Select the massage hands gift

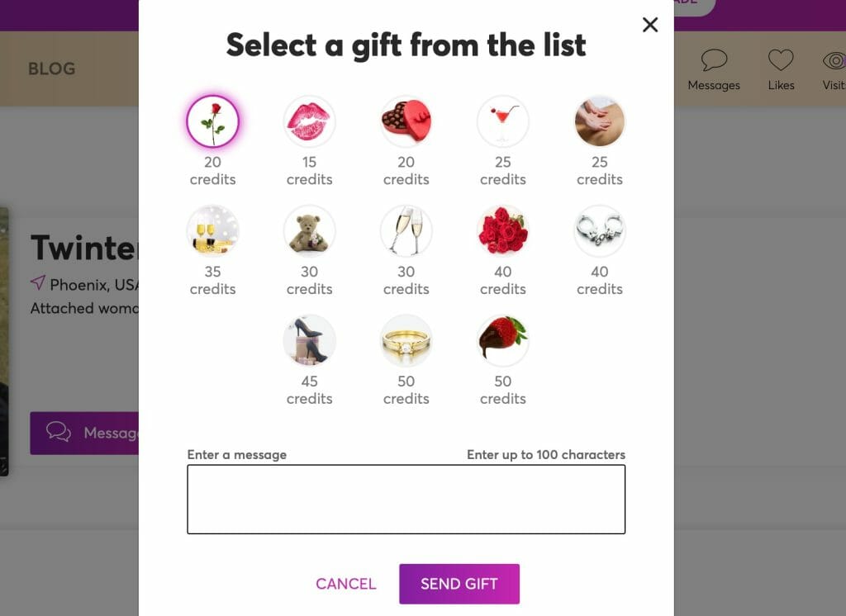coord(600,121)
